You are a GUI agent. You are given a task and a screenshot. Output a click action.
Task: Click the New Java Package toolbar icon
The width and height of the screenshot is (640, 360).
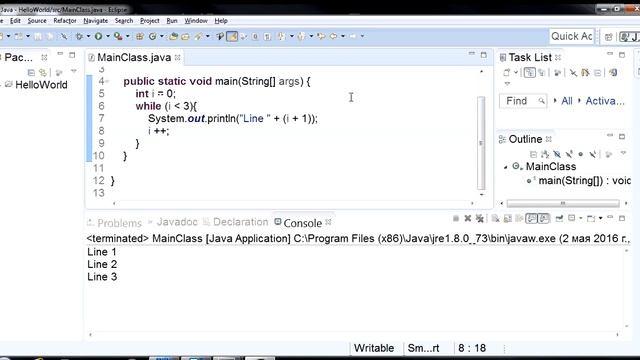(140, 36)
